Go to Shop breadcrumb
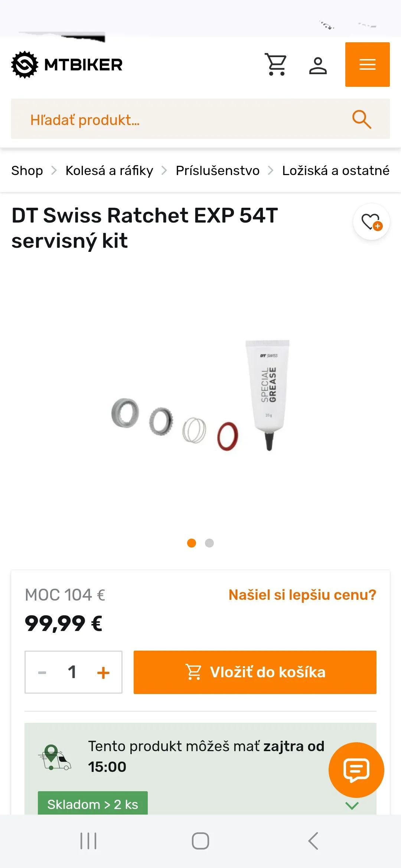This screenshot has width=401, height=868. pos(27,171)
